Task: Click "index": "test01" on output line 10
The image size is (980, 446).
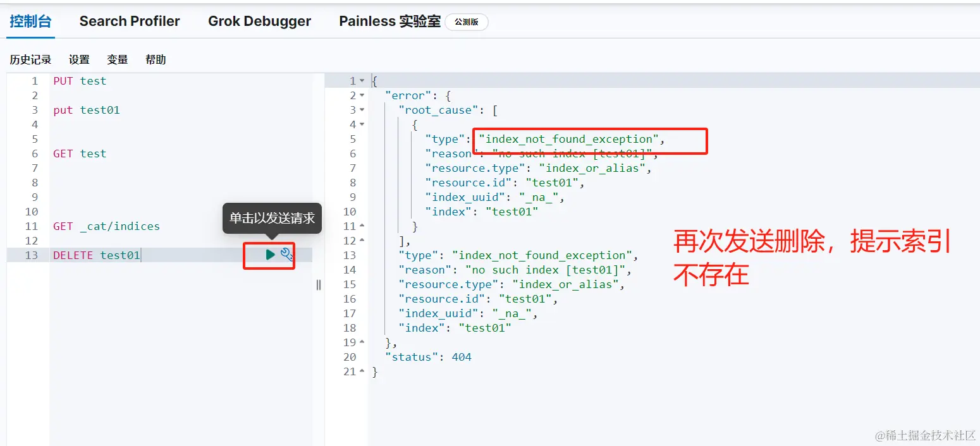Action: pos(481,212)
